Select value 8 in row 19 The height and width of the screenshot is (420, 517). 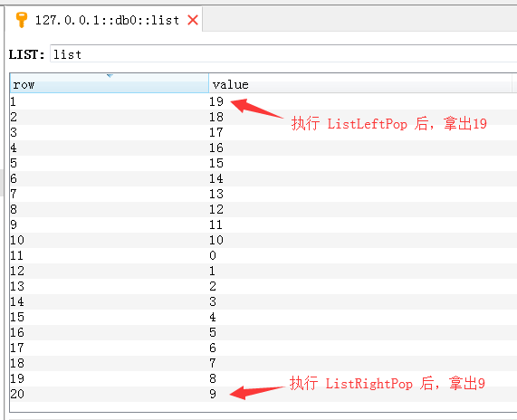tap(213, 378)
